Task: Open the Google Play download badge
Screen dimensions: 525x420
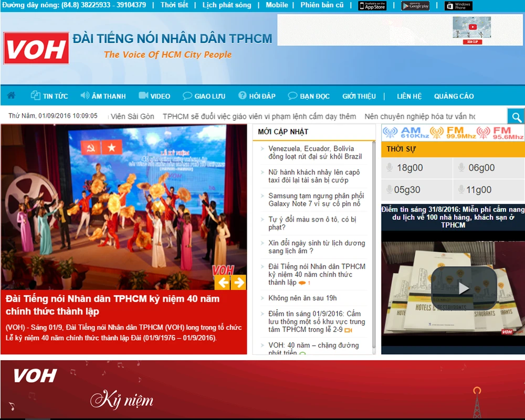Action: [x=415, y=6]
